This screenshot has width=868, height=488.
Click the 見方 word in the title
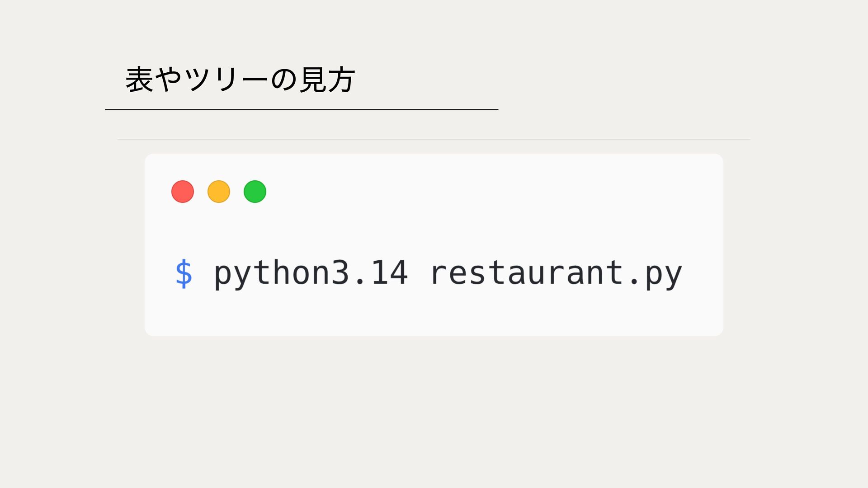[328, 80]
